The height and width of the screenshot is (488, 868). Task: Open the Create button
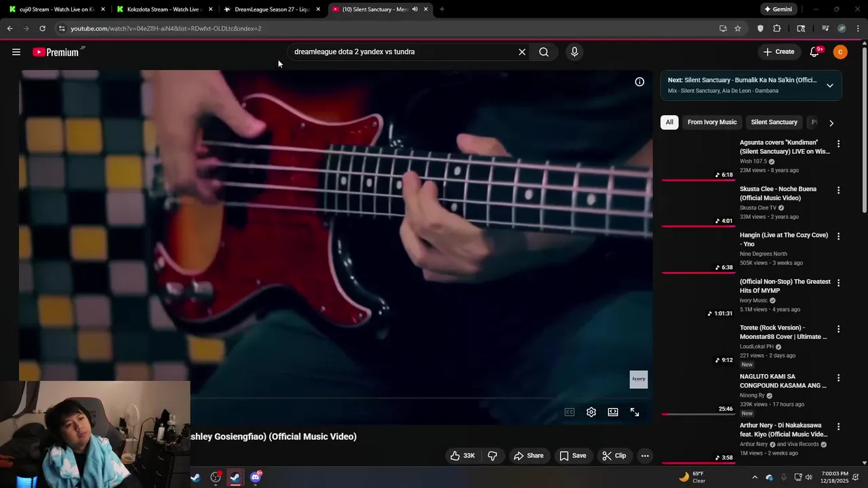tap(778, 52)
